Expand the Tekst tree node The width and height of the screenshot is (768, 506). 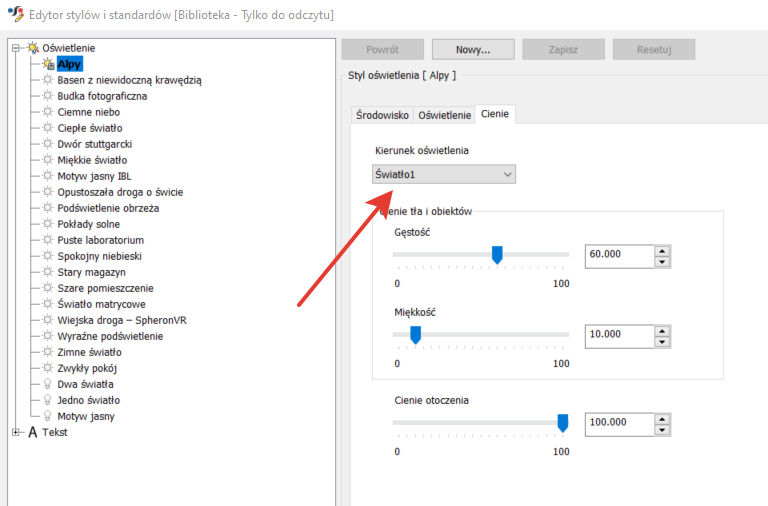16,432
